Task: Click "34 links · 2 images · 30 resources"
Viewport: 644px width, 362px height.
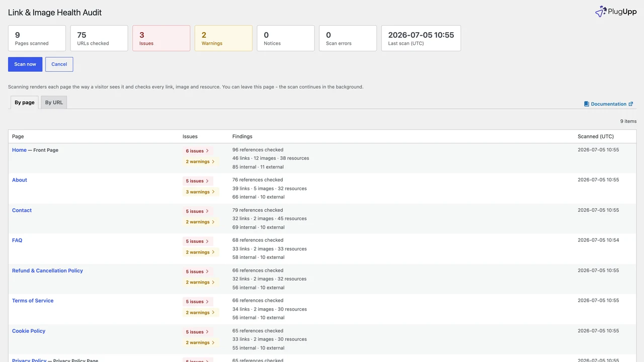Action: coord(270,309)
